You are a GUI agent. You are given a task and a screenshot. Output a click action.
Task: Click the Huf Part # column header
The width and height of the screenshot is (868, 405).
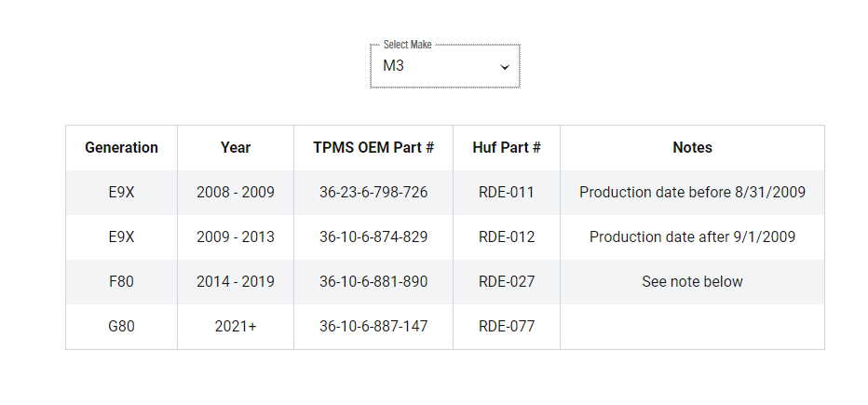(x=507, y=148)
